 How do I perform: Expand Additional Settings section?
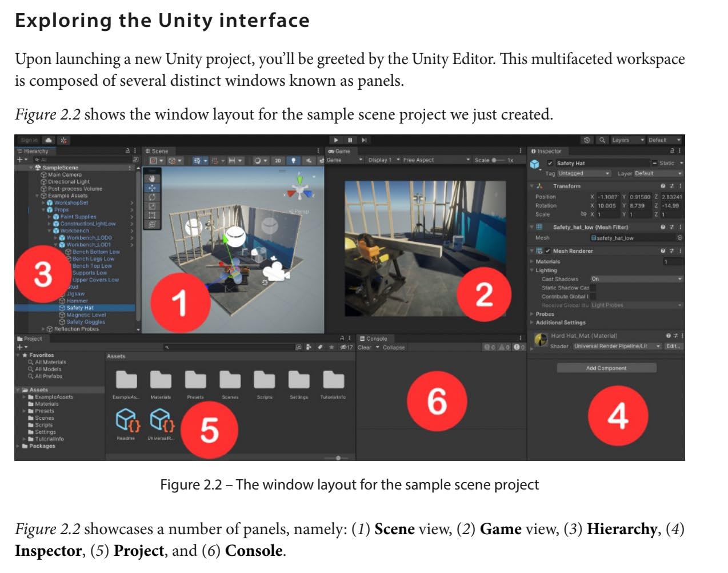pyautogui.click(x=532, y=323)
